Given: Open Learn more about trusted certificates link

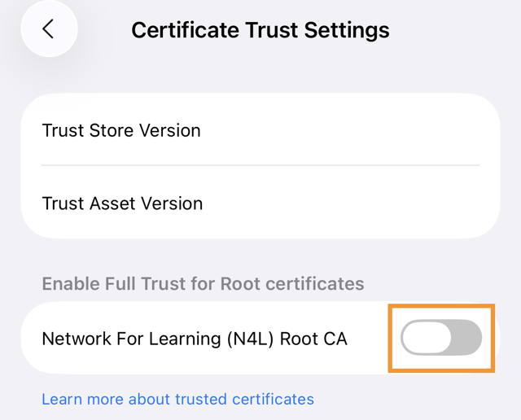Looking at the screenshot, I should click(177, 399).
